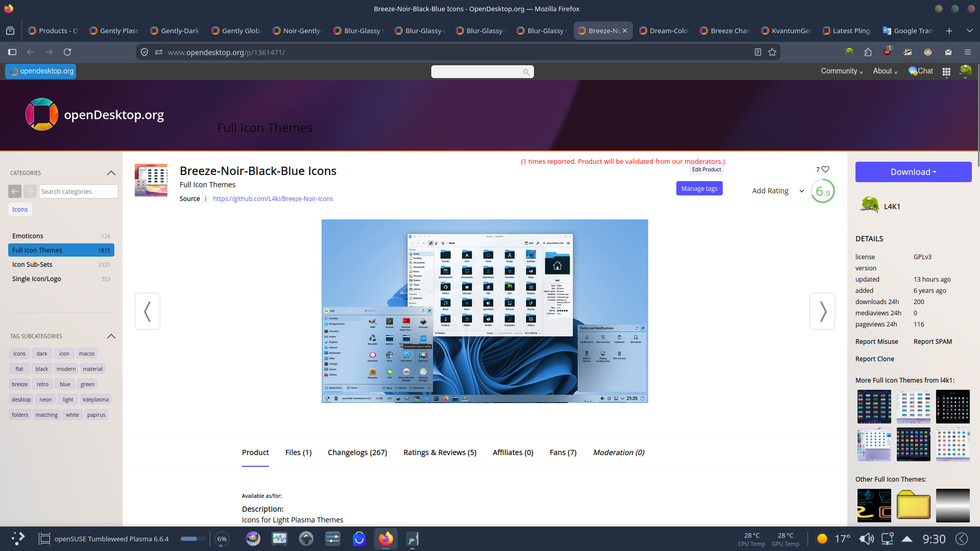Open the apps grid icon in header
The width and height of the screenshot is (980, 551).
point(946,71)
